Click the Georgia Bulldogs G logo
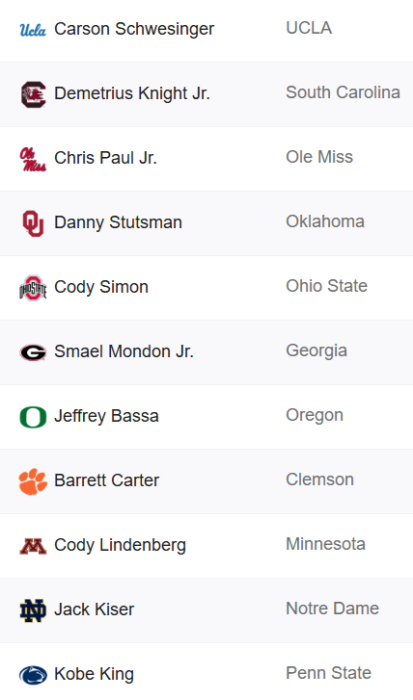413x700 pixels. (33, 353)
